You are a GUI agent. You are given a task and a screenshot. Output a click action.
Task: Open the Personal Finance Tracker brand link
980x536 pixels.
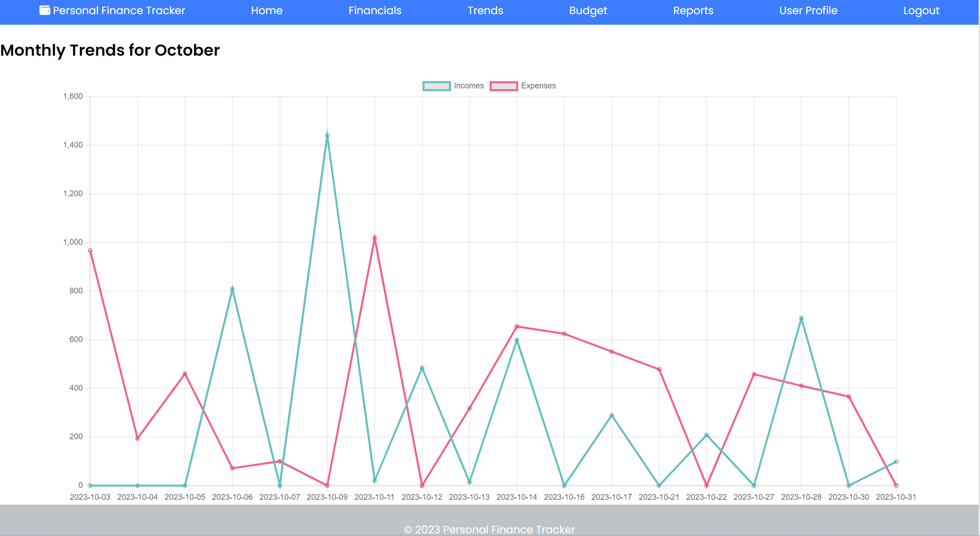(112, 11)
